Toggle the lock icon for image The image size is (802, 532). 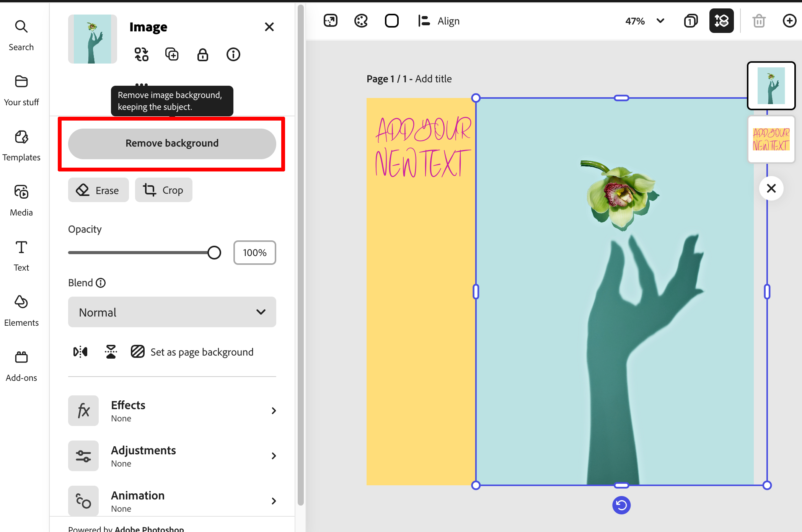click(202, 54)
